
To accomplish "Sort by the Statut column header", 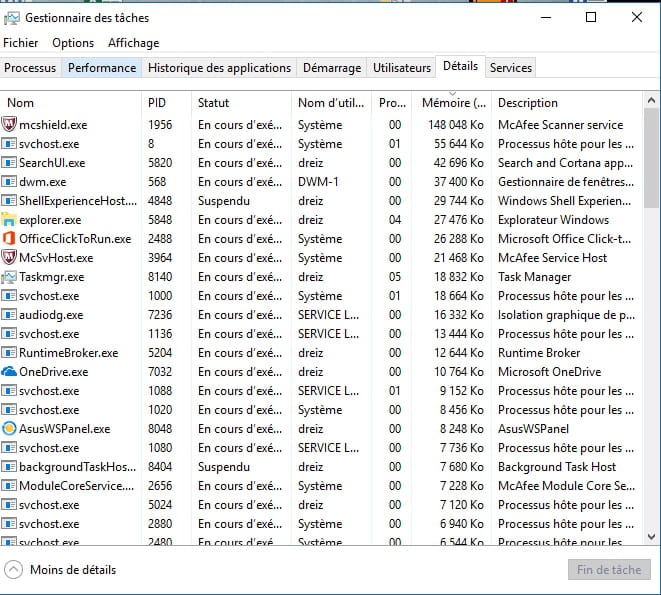I will click(x=241, y=103).
